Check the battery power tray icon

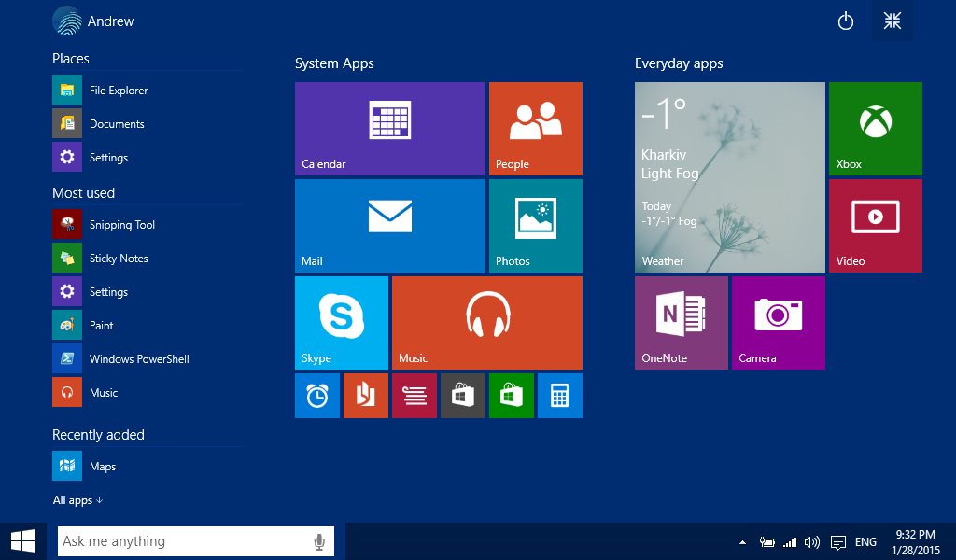767,541
